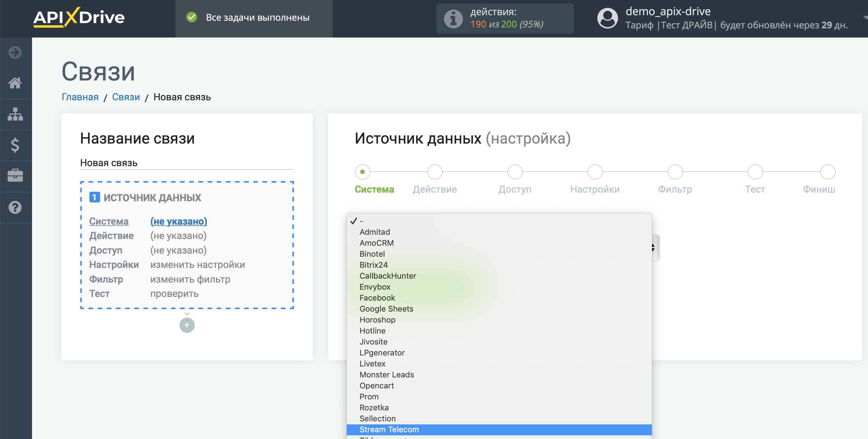Click the blue number 1 source badge
The width and height of the screenshot is (868, 439).
coord(94,197)
